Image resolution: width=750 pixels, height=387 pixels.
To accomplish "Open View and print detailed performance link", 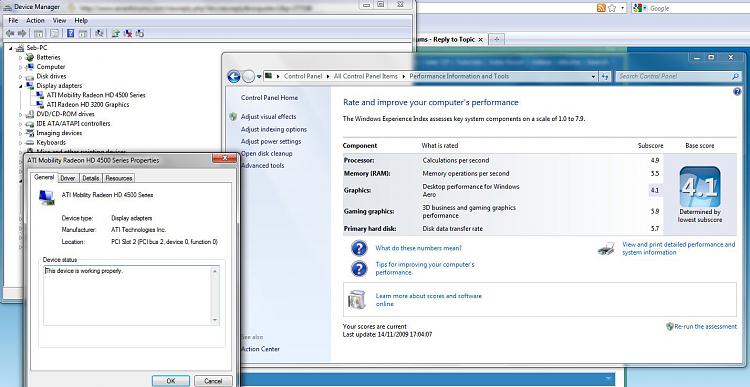I will [678, 248].
